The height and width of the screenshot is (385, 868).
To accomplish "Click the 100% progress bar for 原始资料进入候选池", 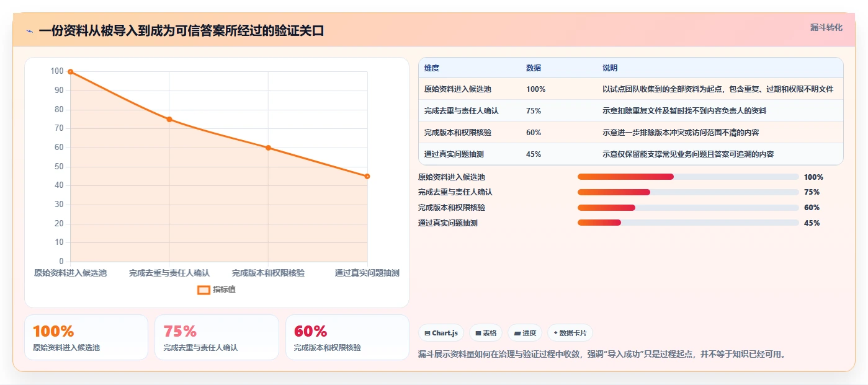I will coord(688,177).
